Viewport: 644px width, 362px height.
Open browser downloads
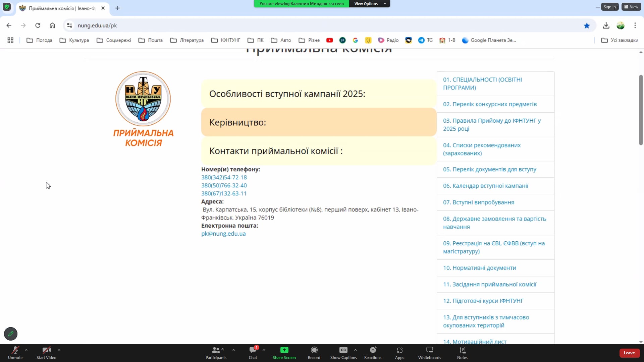pos(606,25)
